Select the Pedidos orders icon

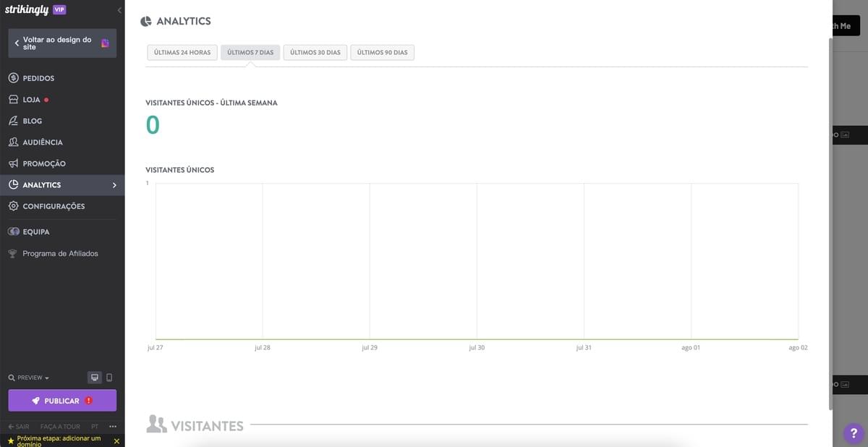[x=12, y=77]
